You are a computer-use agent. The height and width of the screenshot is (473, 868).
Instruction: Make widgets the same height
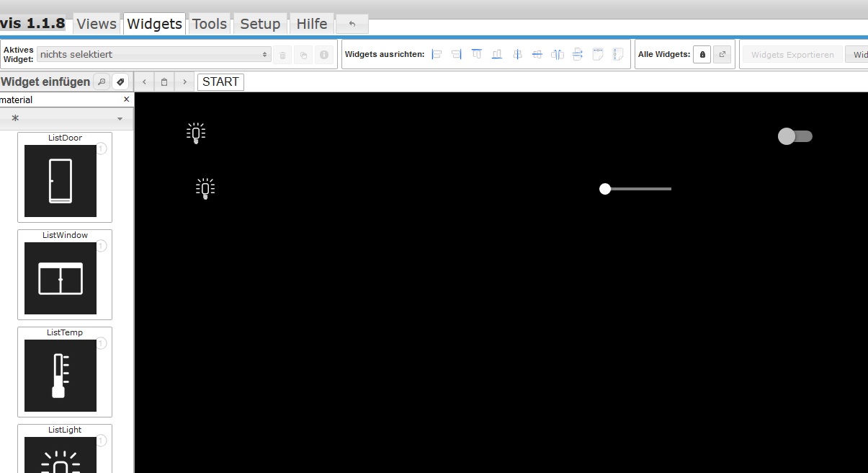point(617,54)
